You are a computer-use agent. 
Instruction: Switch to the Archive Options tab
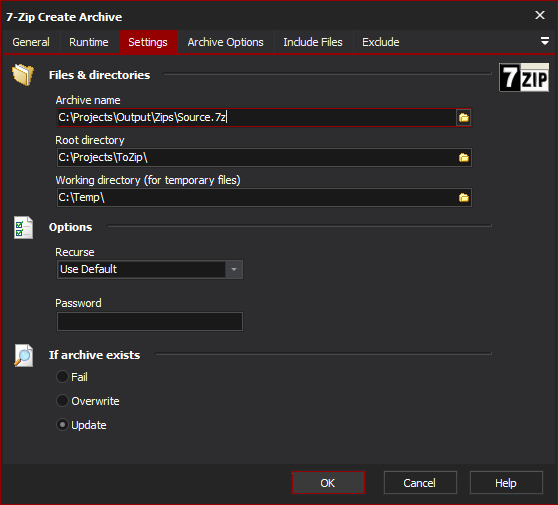226,42
